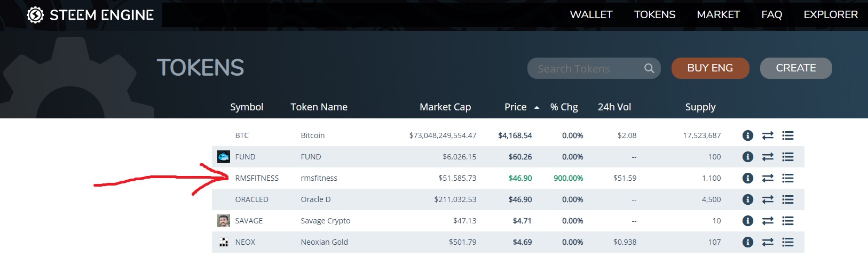This screenshot has width=868, height=257.
Task: Click the $51,585.73 market cap value
Action: 457,178
